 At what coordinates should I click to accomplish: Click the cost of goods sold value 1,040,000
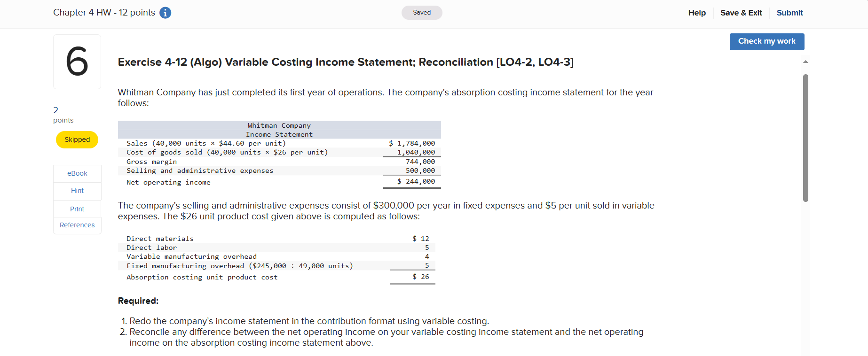tap(416, 152)
